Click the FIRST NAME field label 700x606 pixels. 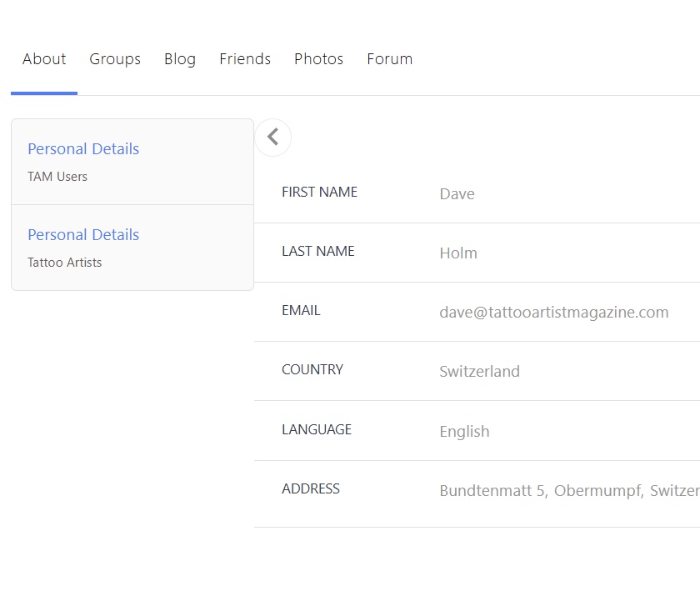pyautogui.click(x=319, y=193)
